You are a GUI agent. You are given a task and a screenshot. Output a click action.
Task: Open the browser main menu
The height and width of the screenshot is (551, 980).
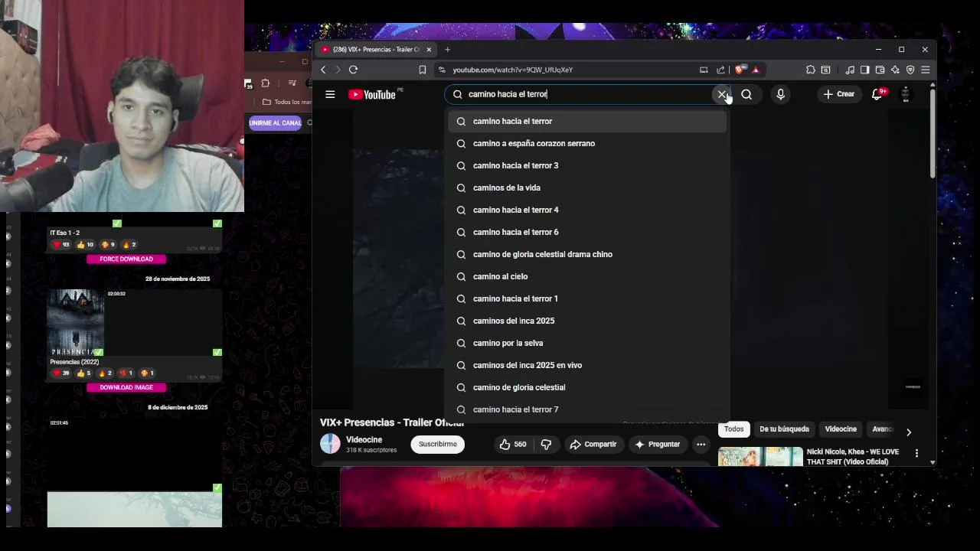pos(925,70)
